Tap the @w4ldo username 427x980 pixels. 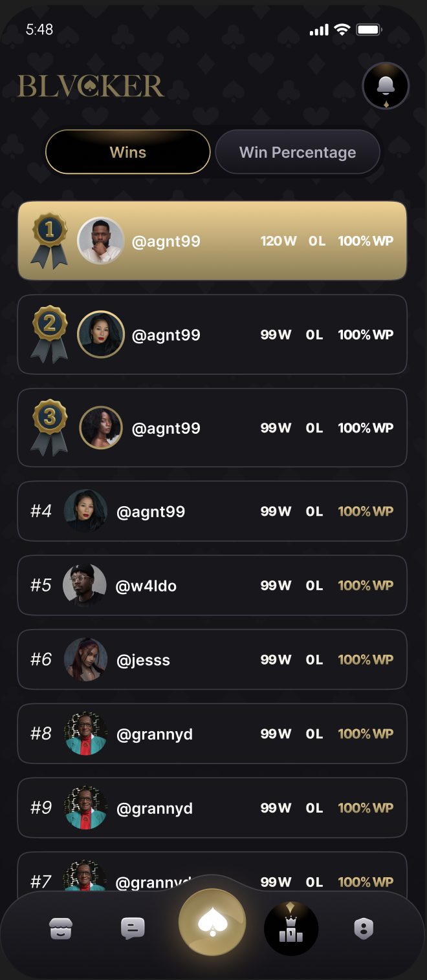(x=146, y=586)
